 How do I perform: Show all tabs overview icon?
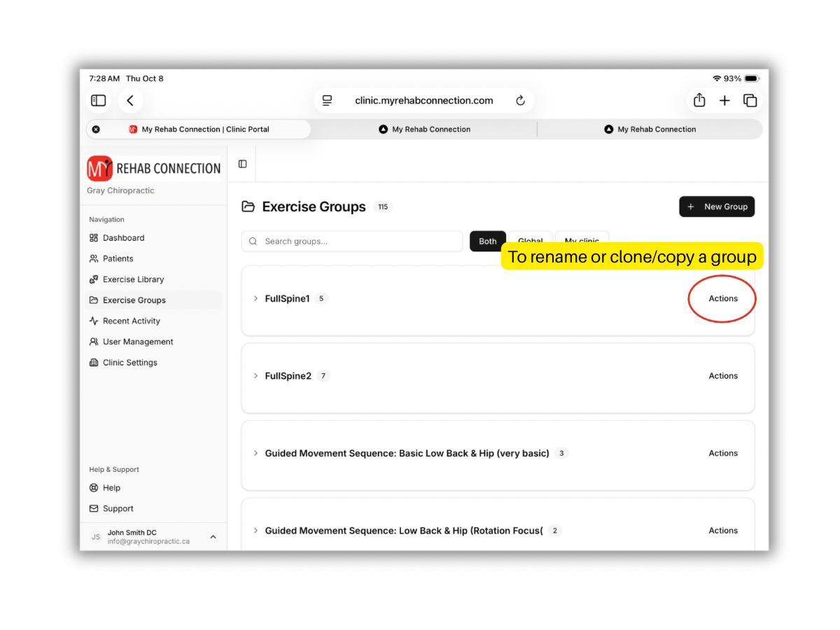tap(750, 101)
